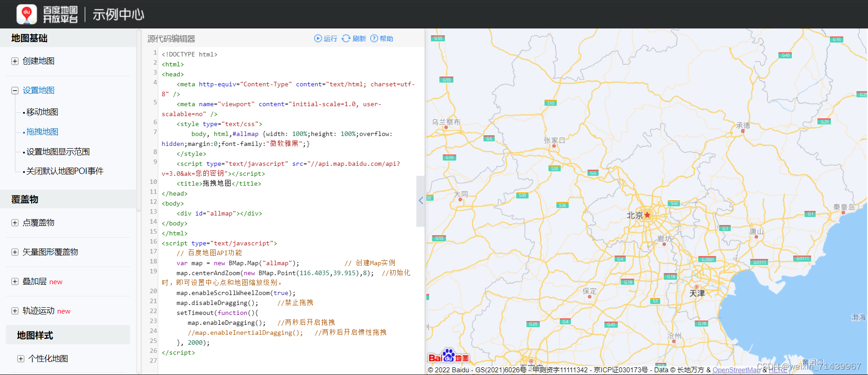Click the 秦皇岛 city label on map
Viewport: 868px width, 375px height.
[844, 207]
